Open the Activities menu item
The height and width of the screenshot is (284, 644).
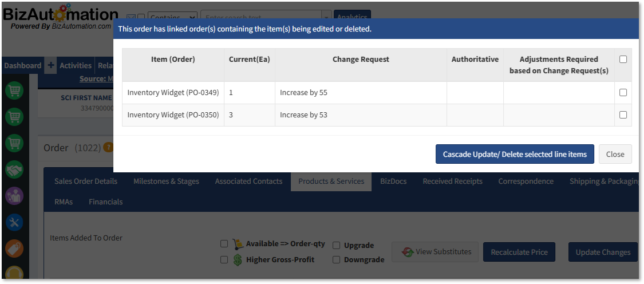(x=76, y=65)
